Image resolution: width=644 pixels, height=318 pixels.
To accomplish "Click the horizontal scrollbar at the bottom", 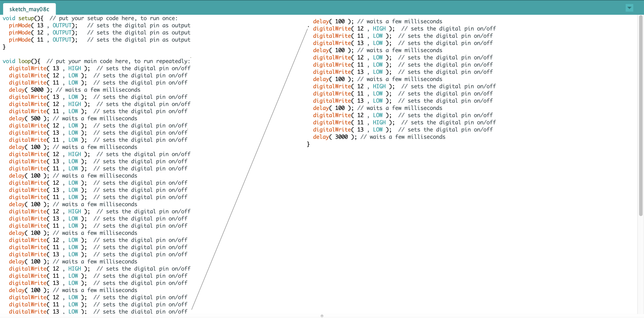I will 322,316.
